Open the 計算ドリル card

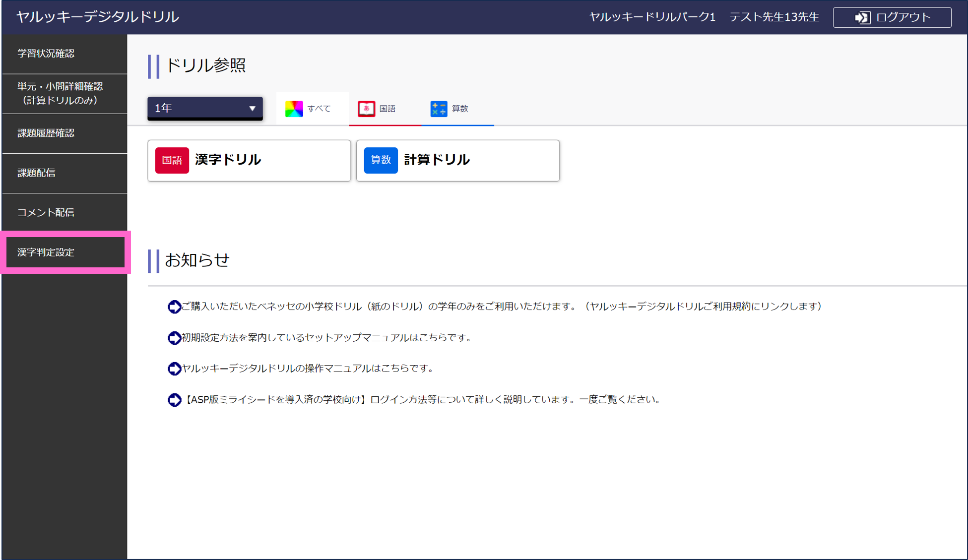pos(457,160)
